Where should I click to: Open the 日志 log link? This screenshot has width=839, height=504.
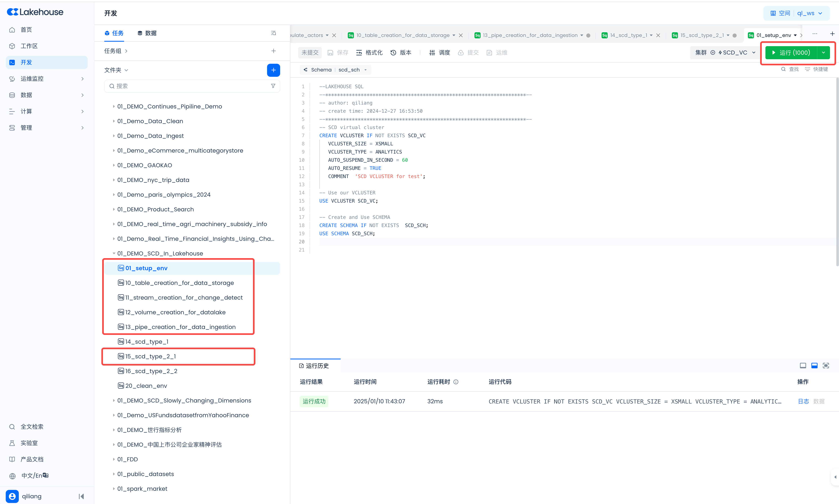click(803, 401)
